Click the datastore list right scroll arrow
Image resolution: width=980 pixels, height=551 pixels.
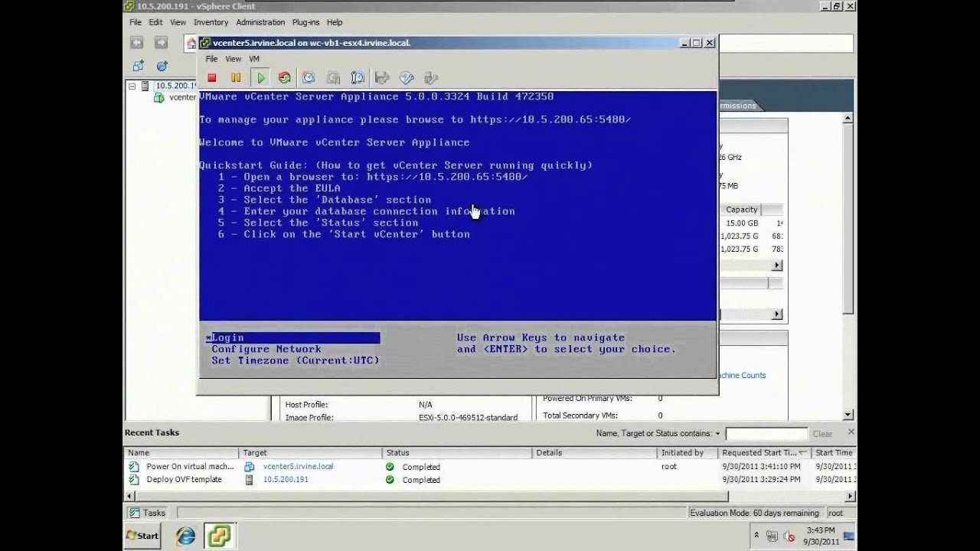point(777,266)
